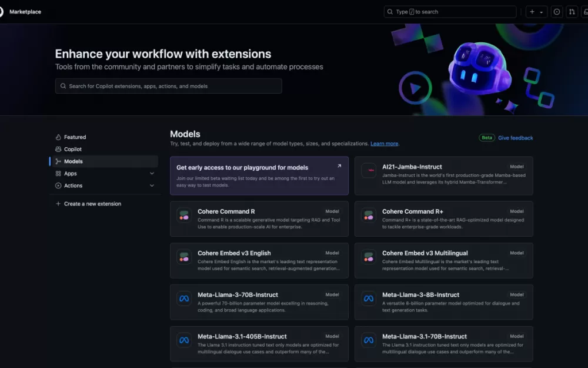Click the Cohere Embed v3 Multilingual logo
The height and width of the screenshot is (368, 588).
(369, 257)
